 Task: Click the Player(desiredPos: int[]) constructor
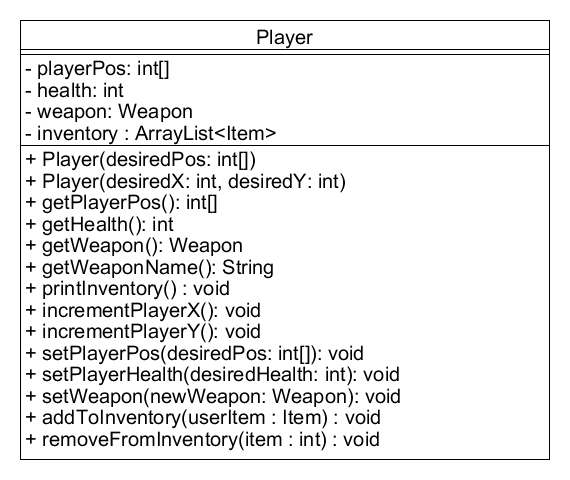tap(141, 160)
